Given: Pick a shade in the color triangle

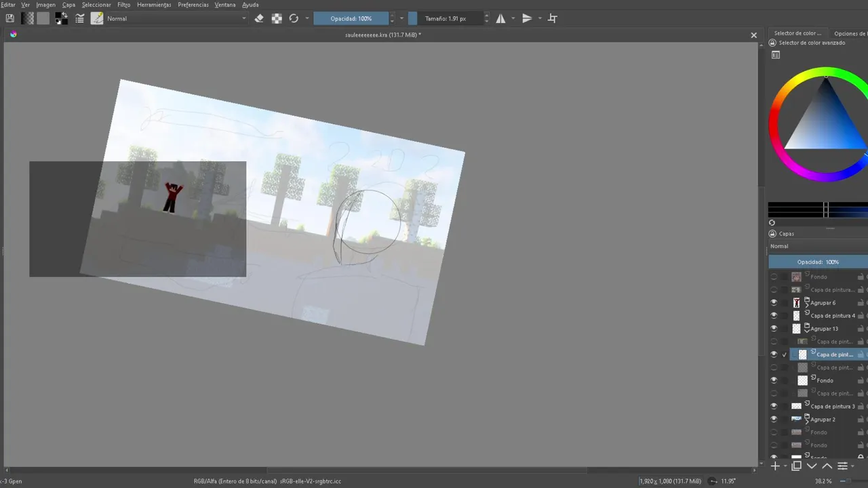Looking at the screenshot, I should click(x=826, y=125).
